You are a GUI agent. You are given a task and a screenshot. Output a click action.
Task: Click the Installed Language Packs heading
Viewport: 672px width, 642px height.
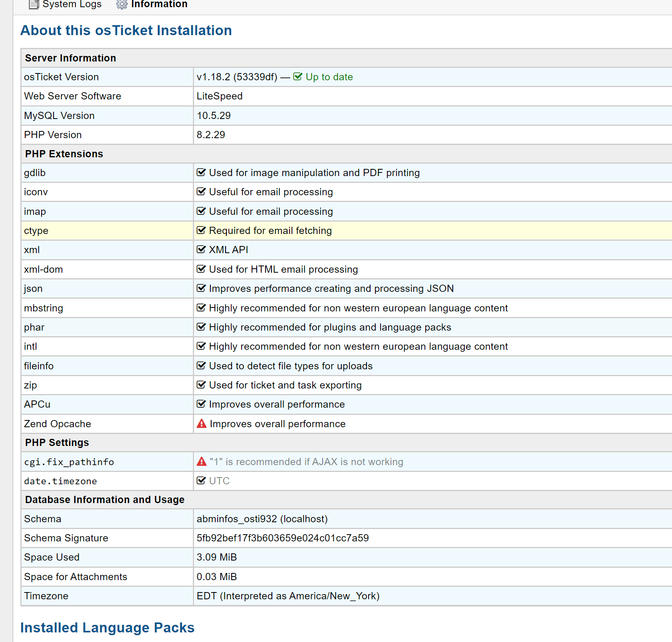pyautogui.click(x=107, y=628)
